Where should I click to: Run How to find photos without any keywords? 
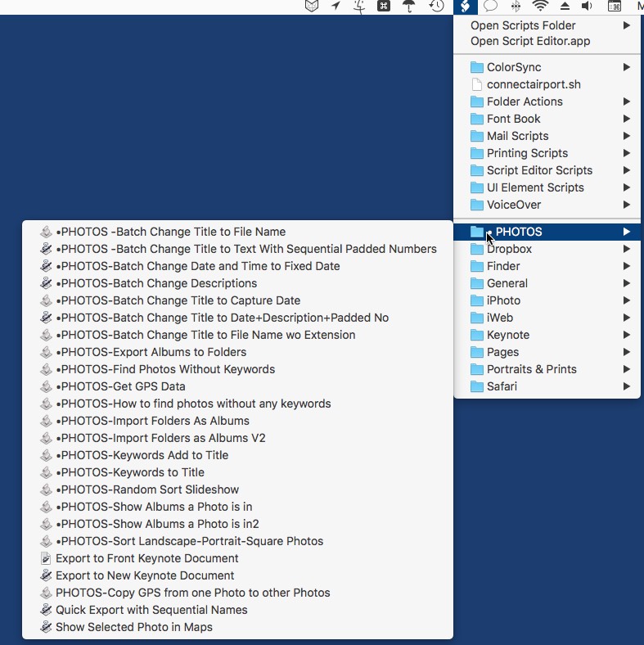237,404
